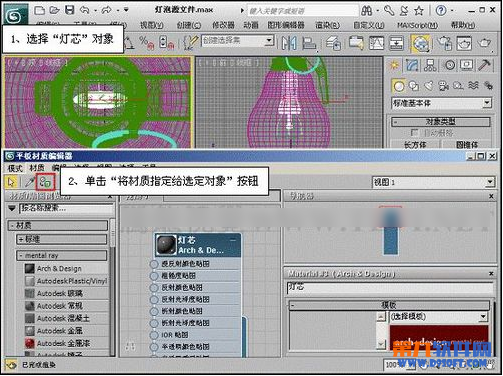This screenshot has width=503, height=376.
Task: Open the 修改器 menu
Action: tap(223, 25)
